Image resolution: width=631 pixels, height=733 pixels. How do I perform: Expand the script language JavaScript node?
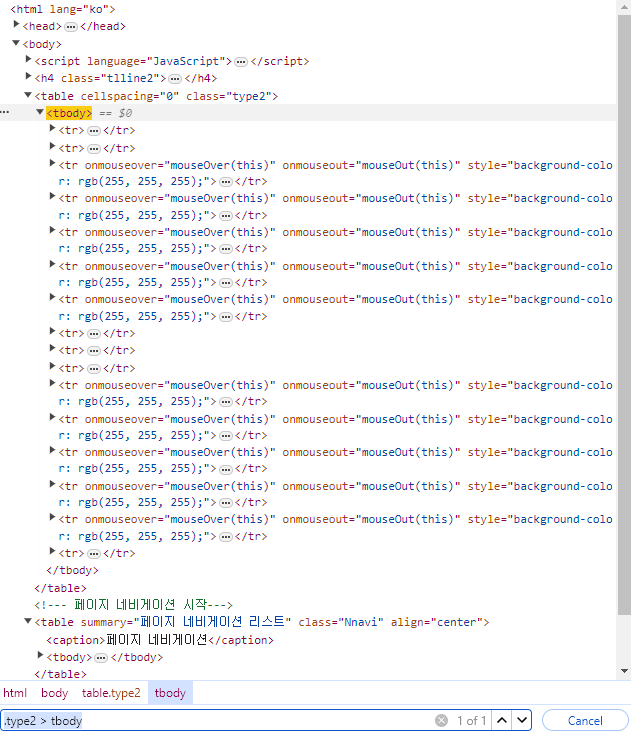(x=29, y=59)
